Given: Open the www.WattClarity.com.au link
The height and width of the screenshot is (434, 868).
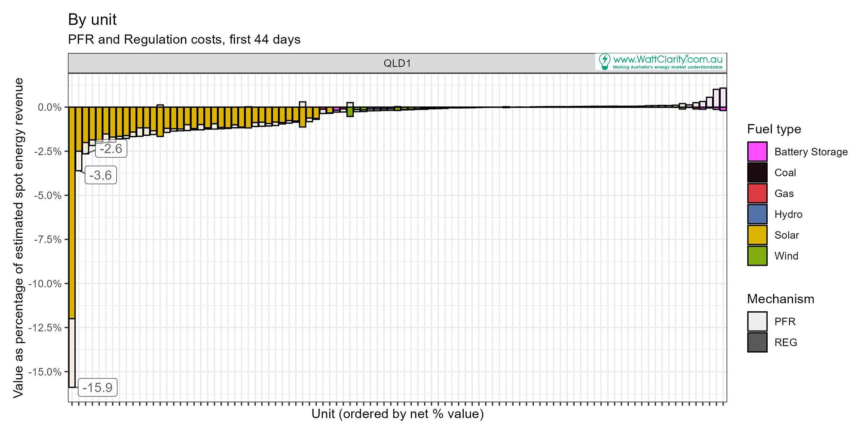Looking at the screenshot, I should pyautogui.click(x=668, y=59).
